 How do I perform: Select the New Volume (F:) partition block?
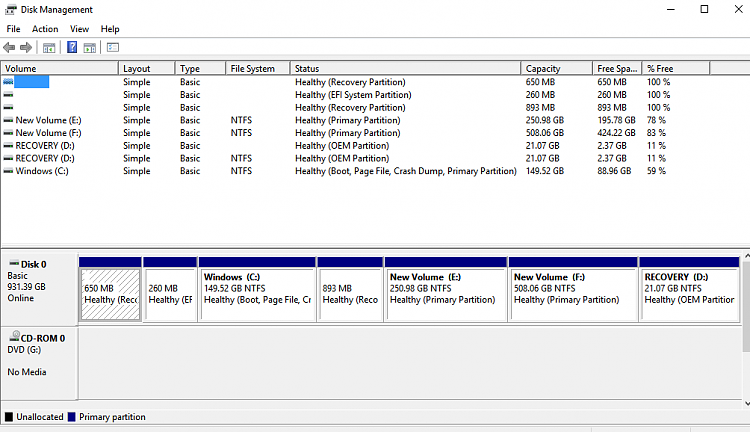point(573,295)
